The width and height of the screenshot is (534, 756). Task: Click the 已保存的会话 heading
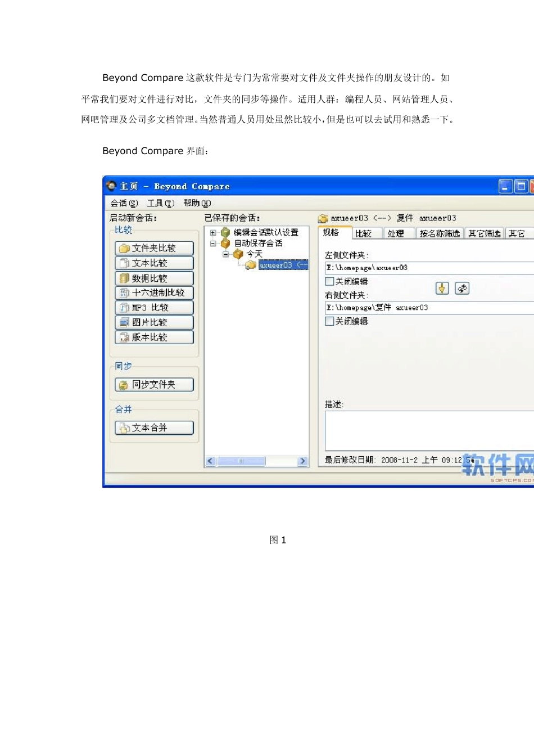tap(232, 218)
